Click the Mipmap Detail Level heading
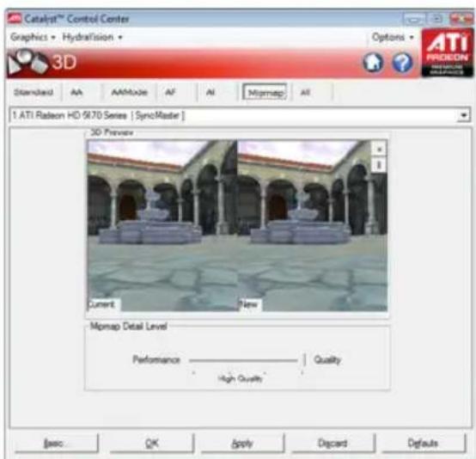This screenshot has height=459, width=476. pyautogui.click(x=129, y=327)
